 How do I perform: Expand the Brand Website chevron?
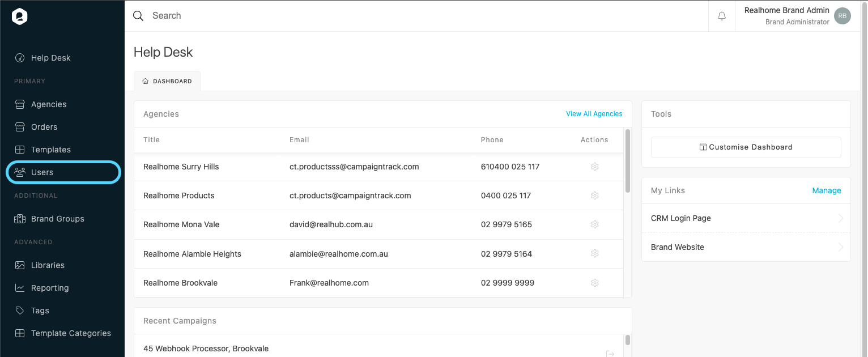coord(840,247)
